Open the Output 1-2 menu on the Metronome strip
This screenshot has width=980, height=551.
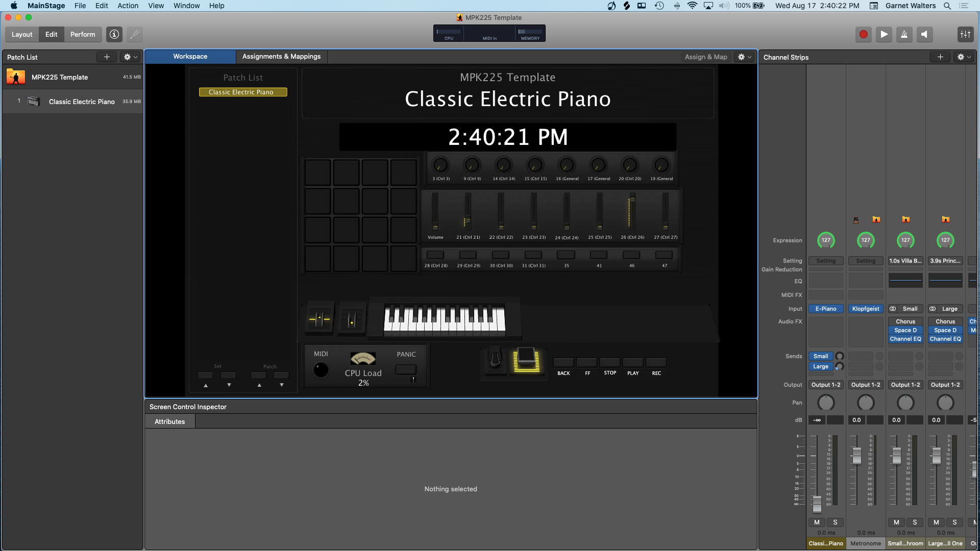[866, 385]
